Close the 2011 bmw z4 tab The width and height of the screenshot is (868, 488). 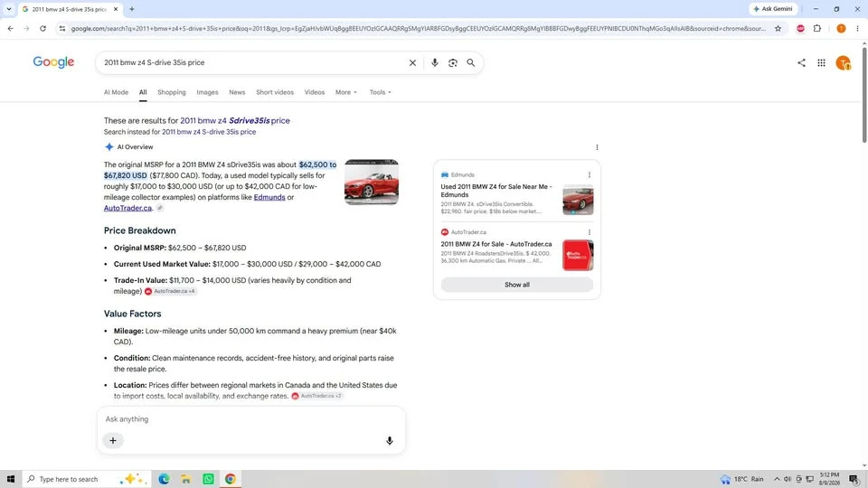[x=115, y=9]
